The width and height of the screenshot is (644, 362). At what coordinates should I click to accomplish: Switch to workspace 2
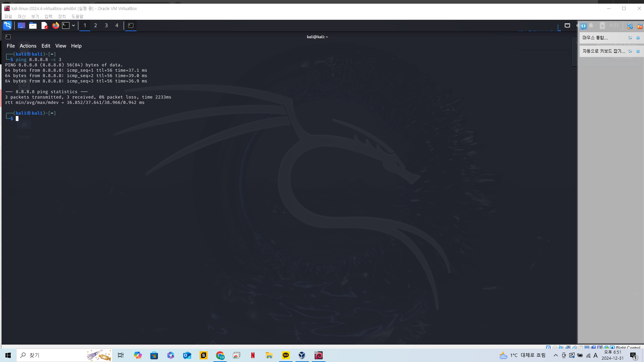coord(96,25)
